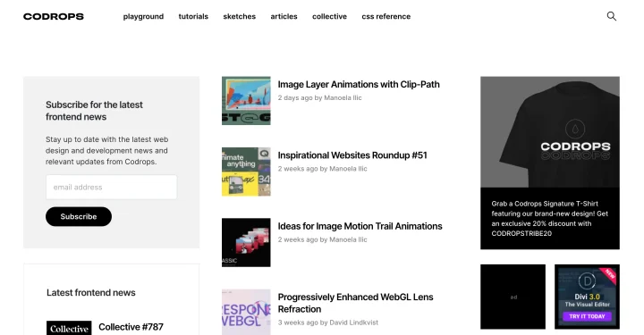The width and height of the screenshot is (644, 335).
Task: Read Ideas for Image Motion Trail Animations
Action: tap(360, 226)
